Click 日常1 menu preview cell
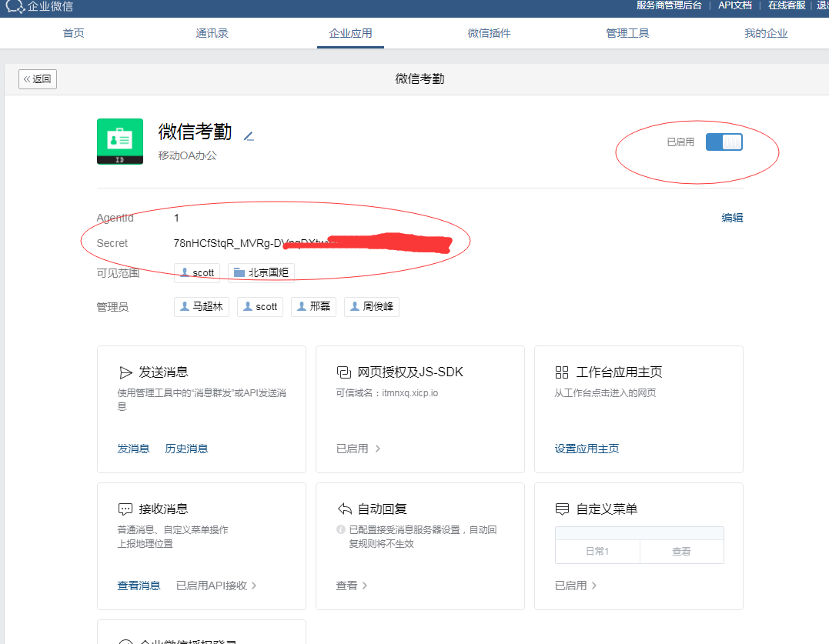Image resolution: width=829 pixels, height=644 pixels. tap(597, 552)
